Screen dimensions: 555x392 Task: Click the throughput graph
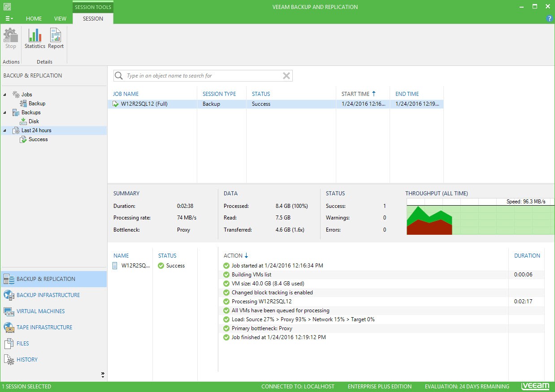pos(480,216)
